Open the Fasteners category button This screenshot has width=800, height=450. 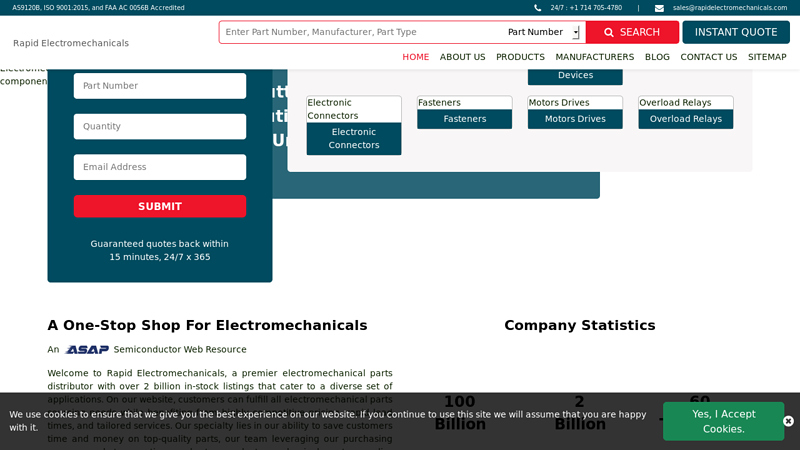coord(464,119)
